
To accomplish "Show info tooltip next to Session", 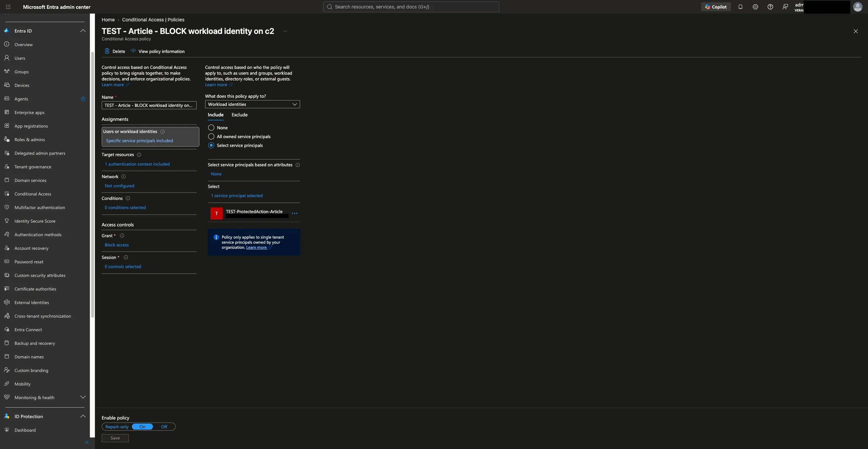I will [x=126, y=258].
